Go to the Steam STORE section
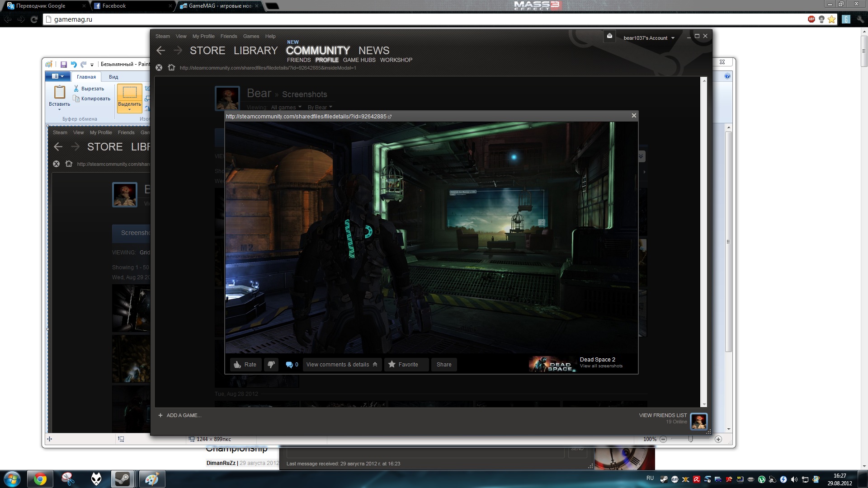 (208, 51)
